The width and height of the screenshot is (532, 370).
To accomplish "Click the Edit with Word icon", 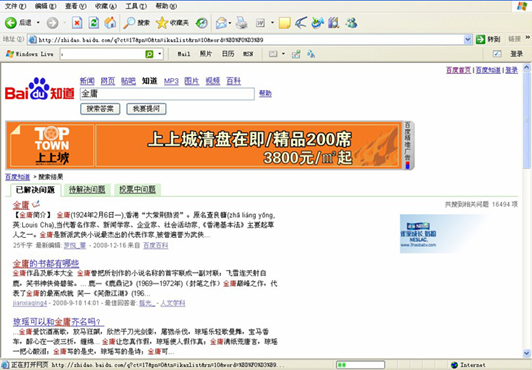I will pyautogui.click(x=260, y=23).
